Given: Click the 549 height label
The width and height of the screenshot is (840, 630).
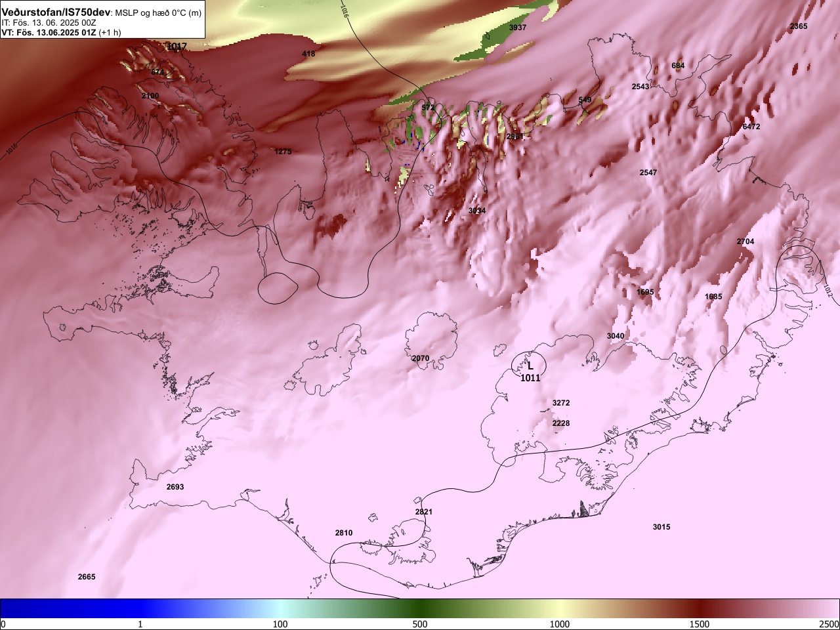Looking at the screenshot, I should [x=585, y=100].
